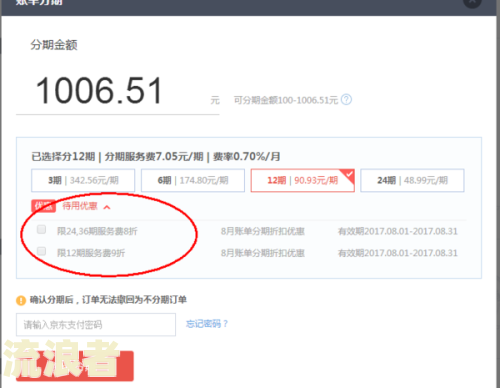
Task: Click 有效期2017.08.01-2017.08.31 in the 9折 row
Action: pyautogui.click(x=397, y=253)
